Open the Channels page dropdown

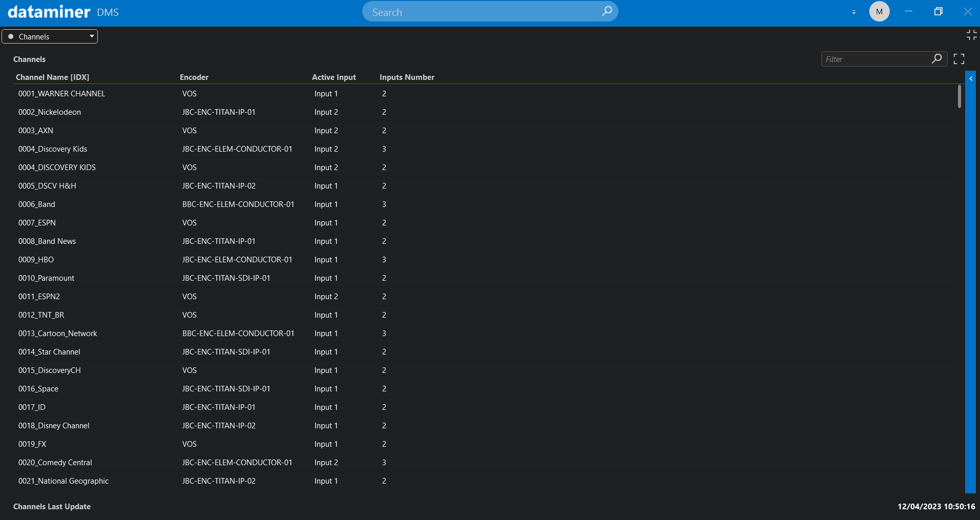(50, 36)
